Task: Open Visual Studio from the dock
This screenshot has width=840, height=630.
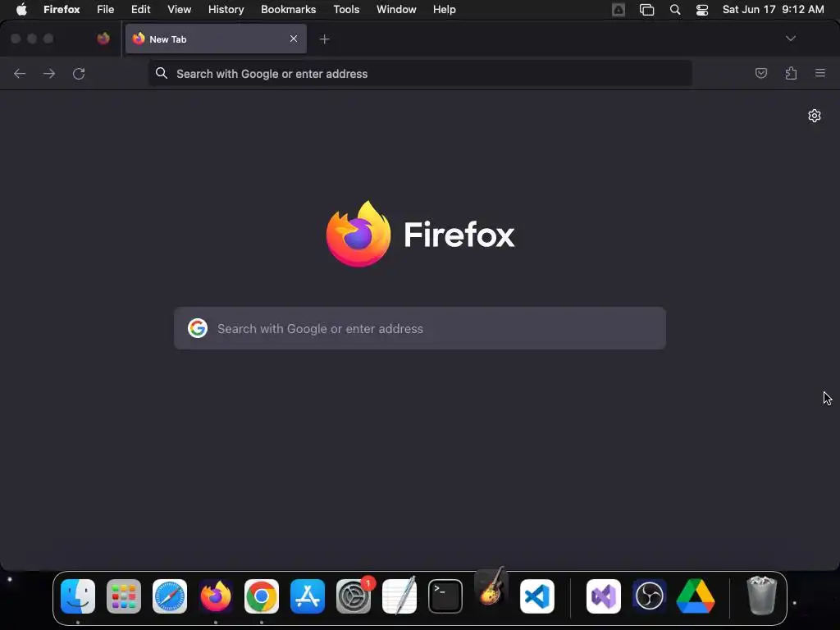Action: (604, 596)
